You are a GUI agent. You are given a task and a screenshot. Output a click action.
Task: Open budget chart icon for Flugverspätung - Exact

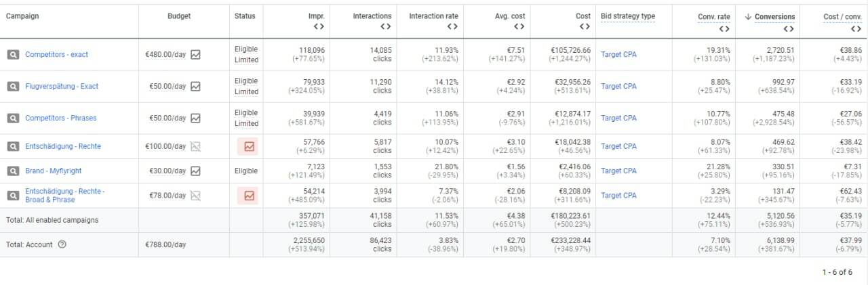point(196,87)
